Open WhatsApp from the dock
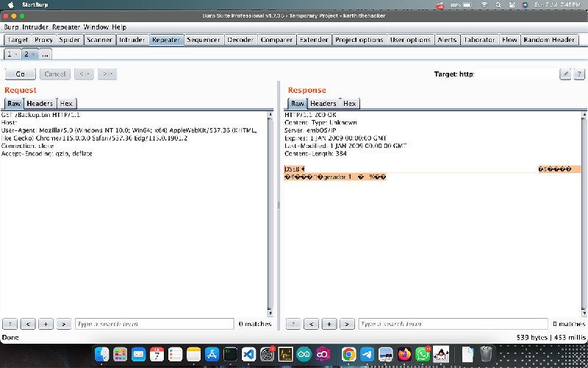588x368 pixels. pos(423,354)
